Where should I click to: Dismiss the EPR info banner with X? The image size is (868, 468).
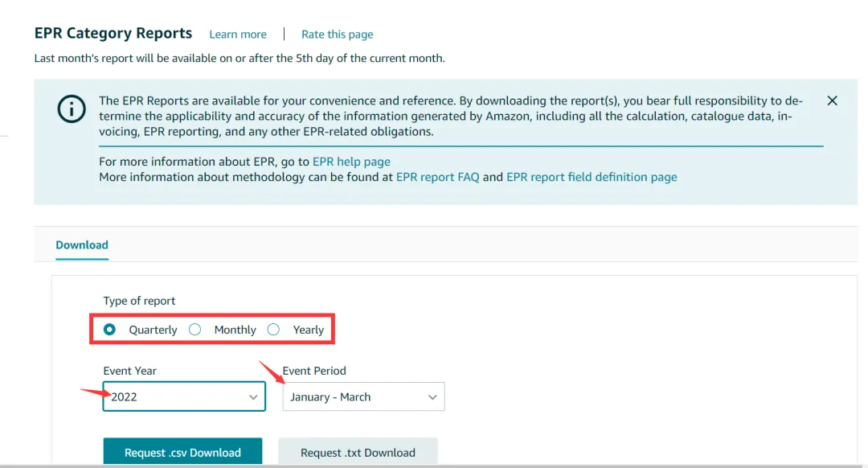832,101
